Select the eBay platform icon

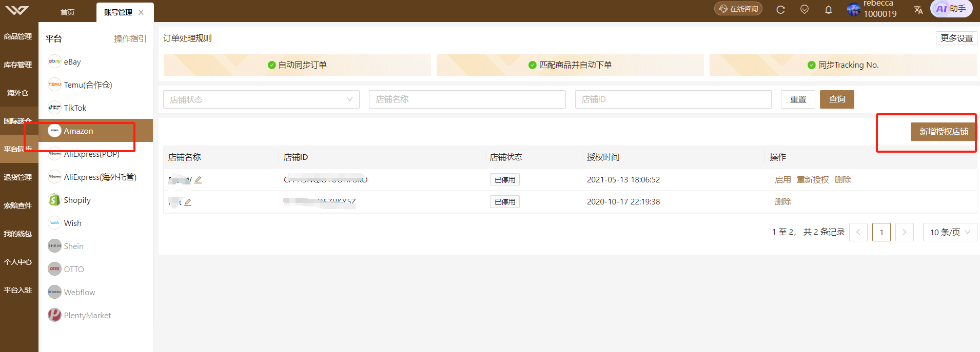coord(54,61)
